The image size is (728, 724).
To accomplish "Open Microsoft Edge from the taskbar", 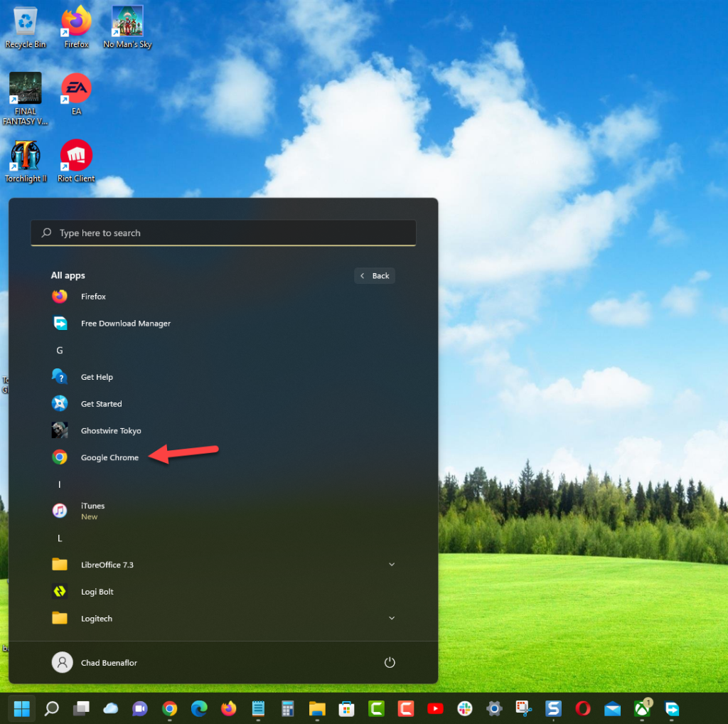I will tap(199, 708).
